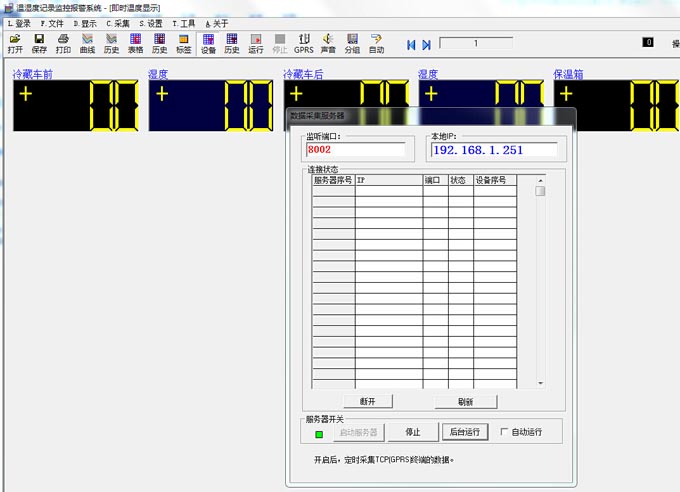Go to previous page arrow icon
This screenshot has height=492, width=680.
coord(411,45)
